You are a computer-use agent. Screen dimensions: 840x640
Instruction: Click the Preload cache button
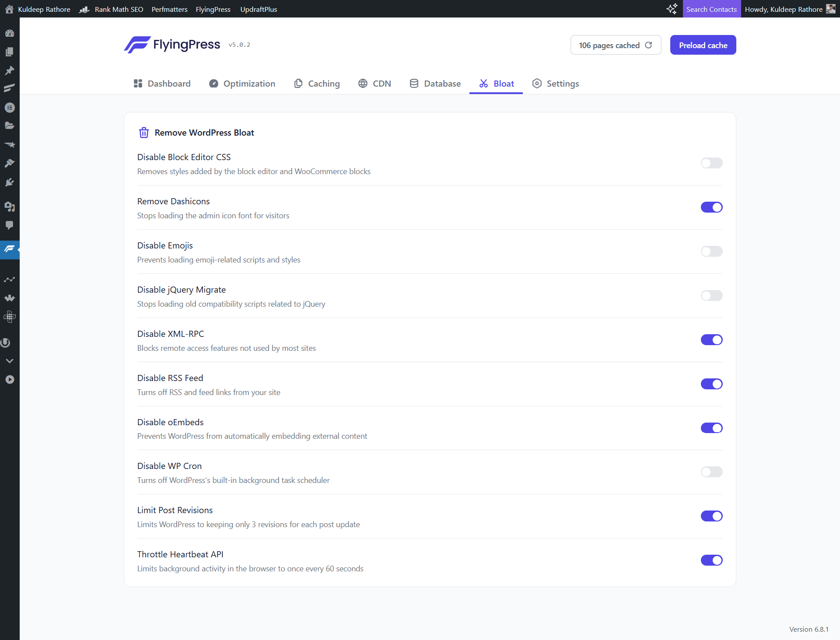point(703,45)
